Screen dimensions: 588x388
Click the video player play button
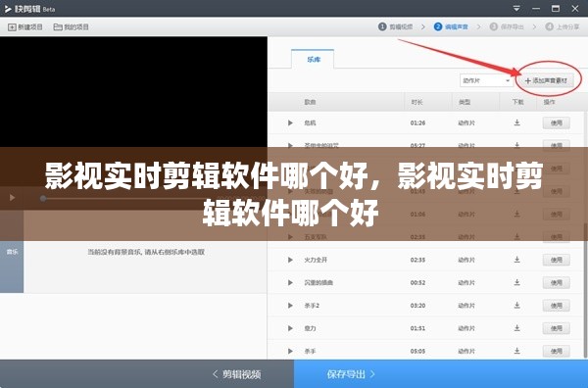pos(12,198)
